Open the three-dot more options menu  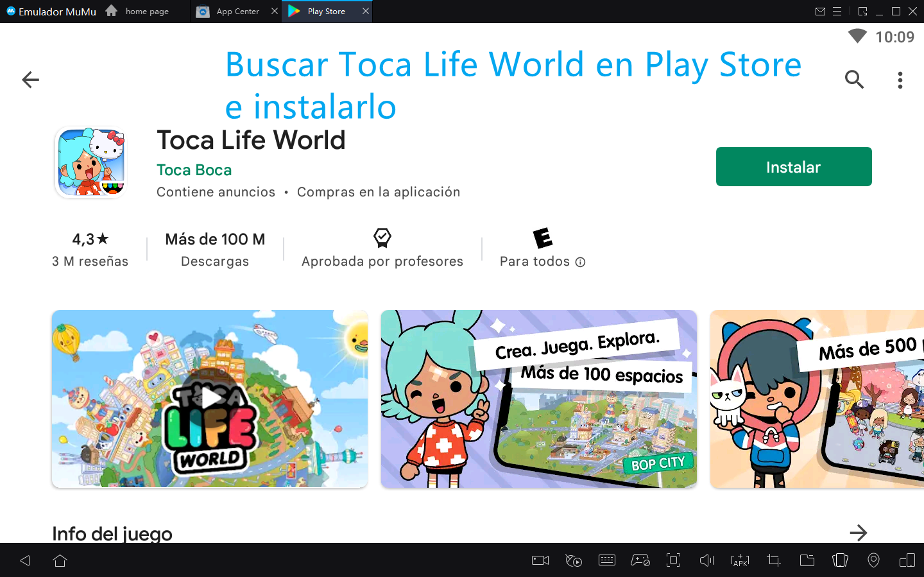(x=900, y=80)
